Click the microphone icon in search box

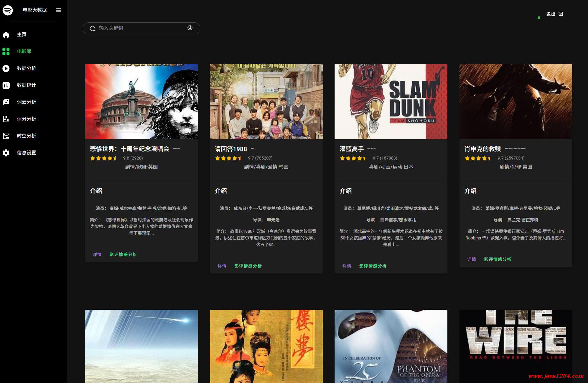(190, 28)
